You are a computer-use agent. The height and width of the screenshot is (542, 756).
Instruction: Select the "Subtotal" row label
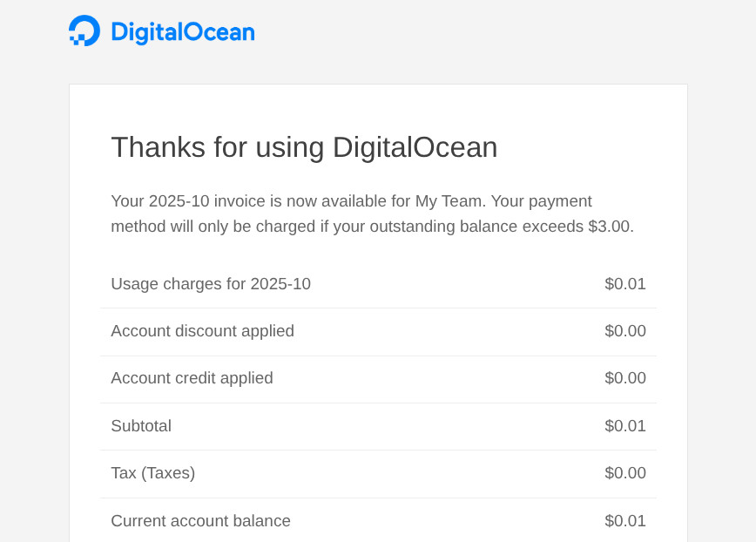pos(141,426)
